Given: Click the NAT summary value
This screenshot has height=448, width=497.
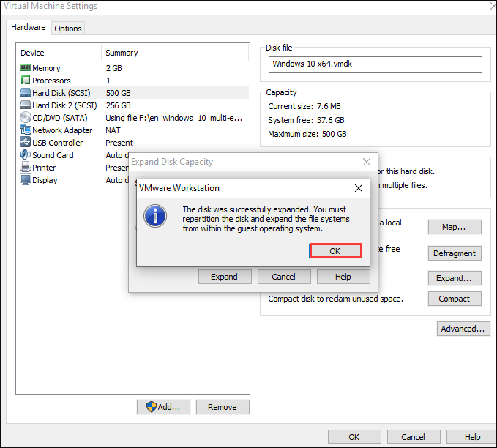Looking at the screenshot, I should [x=113, y=130].
